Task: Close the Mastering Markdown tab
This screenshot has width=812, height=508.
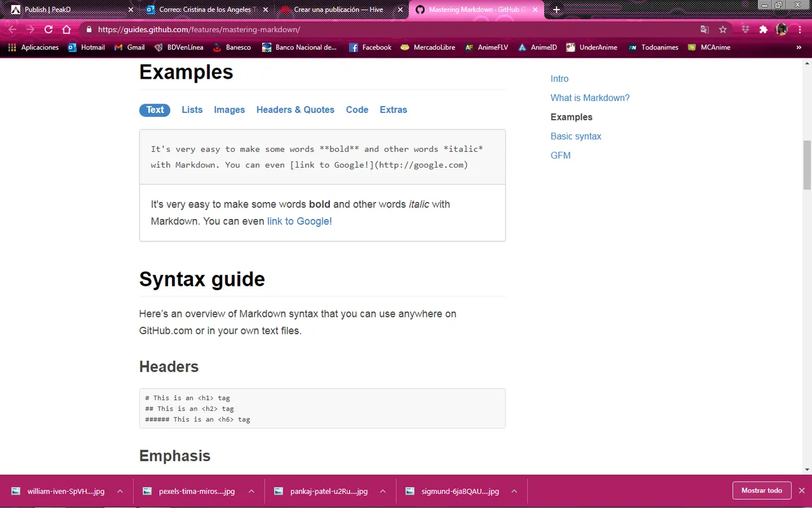Action: coord(535,10)
